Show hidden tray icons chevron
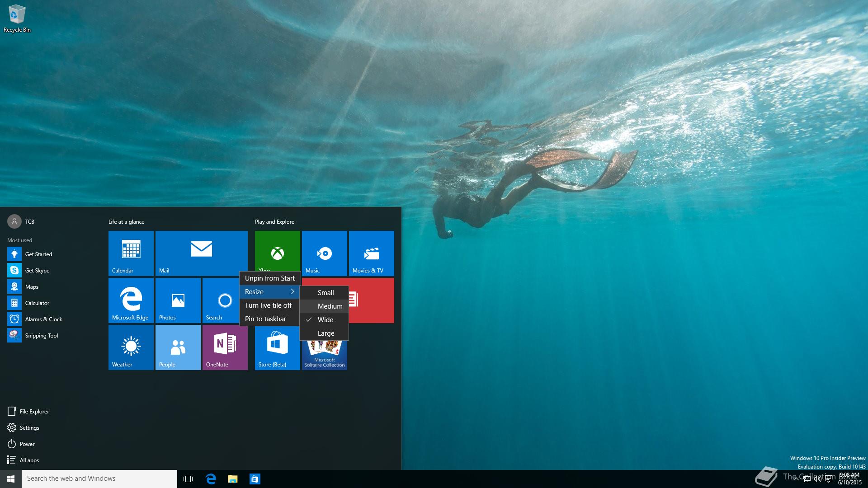868x488 pixels. (x=796, y=479)
